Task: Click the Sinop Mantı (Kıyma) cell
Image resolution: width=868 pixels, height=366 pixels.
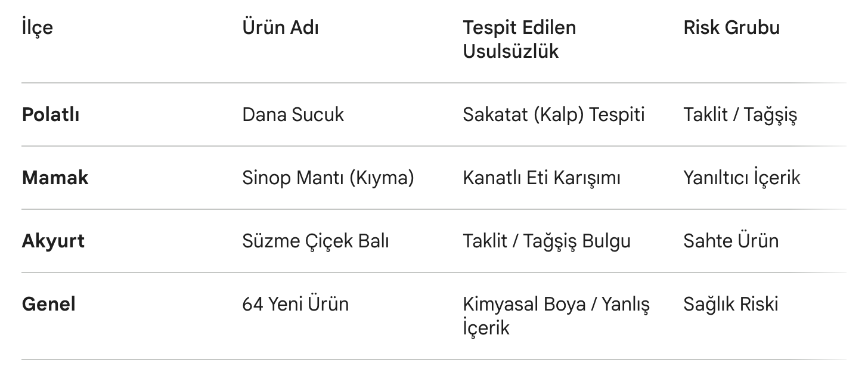Action: click(328, 178)
